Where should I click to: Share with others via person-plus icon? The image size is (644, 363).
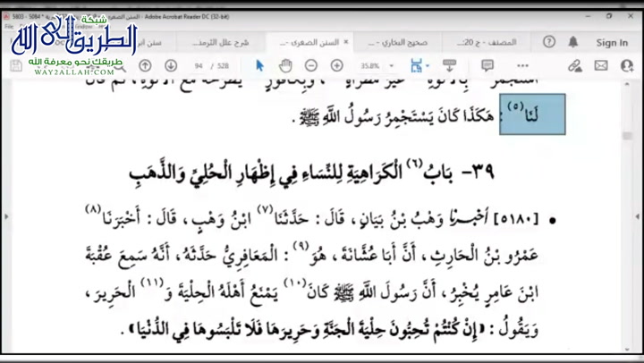(x=627, y=65)
